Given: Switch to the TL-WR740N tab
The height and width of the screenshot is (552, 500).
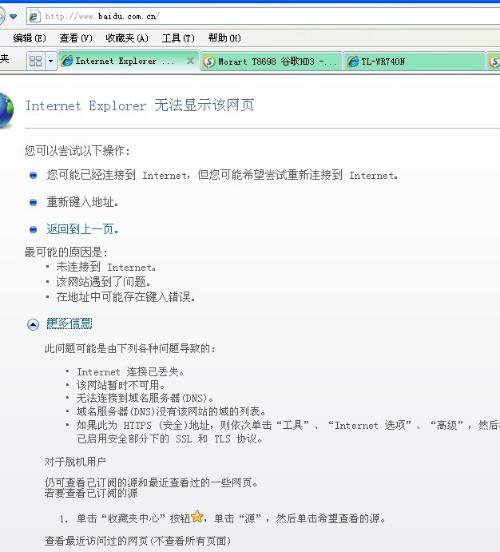Looking at the screenshot, I should click(x=414, y=62).
